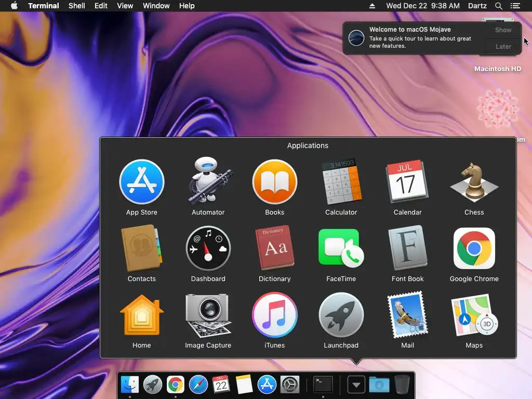Open the Books app
This screenshot has height=399, width=532.
pos(274,182)
